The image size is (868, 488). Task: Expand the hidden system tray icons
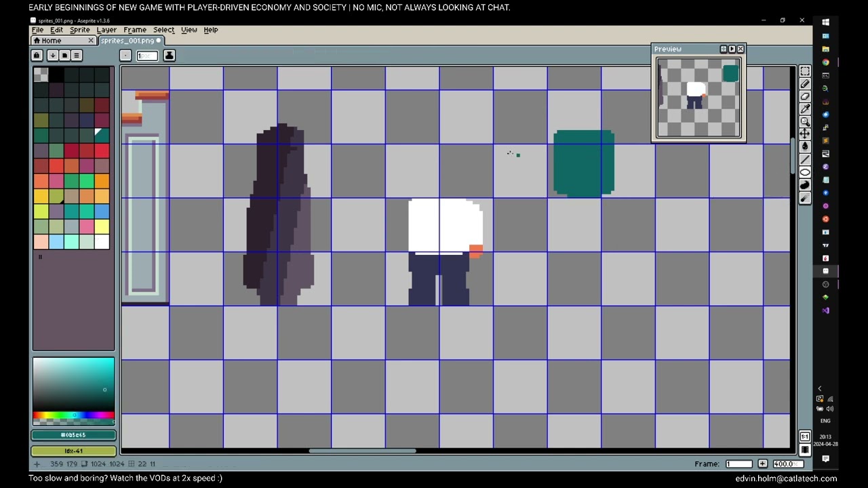(x=820, y=388)
